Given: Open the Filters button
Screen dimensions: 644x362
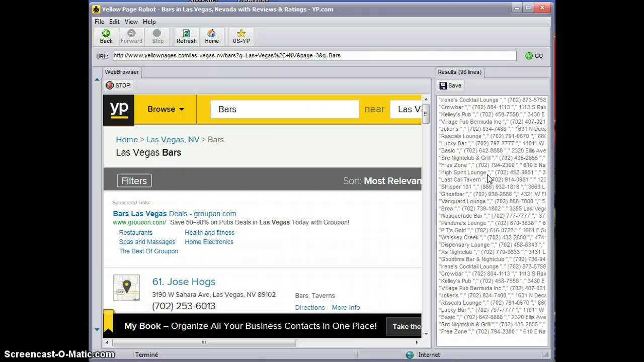Looking at the screenshot, I should click(x=134, y=181).
